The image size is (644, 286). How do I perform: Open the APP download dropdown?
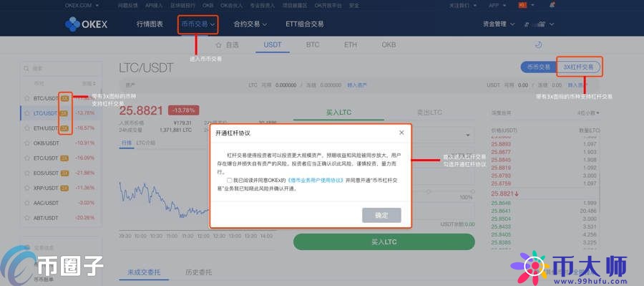pyautogui.click(x=497, y=5)
